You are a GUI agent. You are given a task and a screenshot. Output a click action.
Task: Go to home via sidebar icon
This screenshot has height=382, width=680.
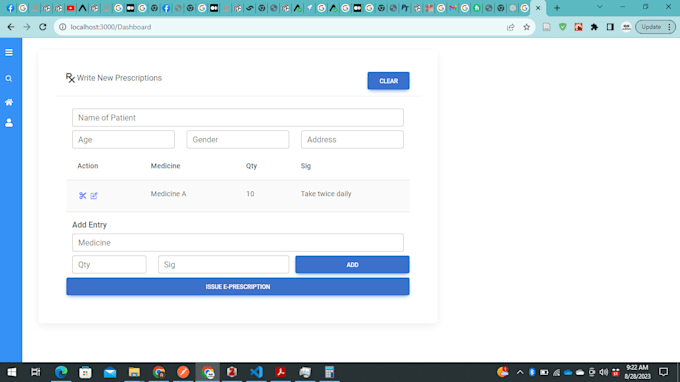click(9, 102)
